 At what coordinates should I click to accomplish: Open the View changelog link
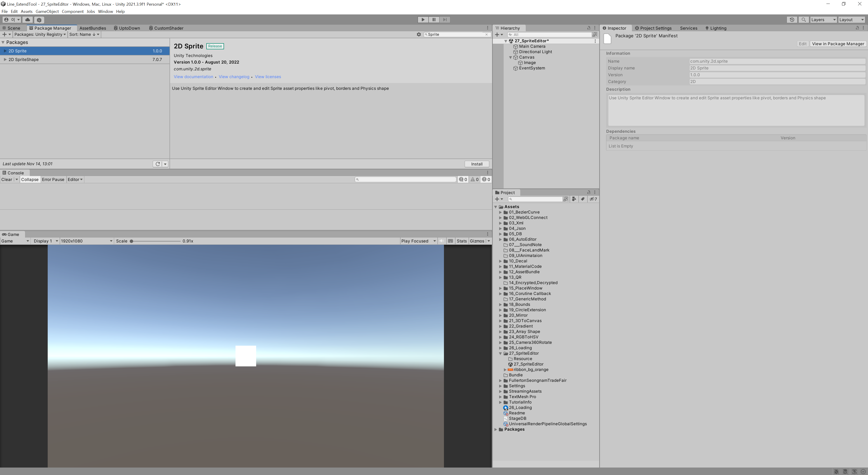pyautogui.click(x=234, y=77)
